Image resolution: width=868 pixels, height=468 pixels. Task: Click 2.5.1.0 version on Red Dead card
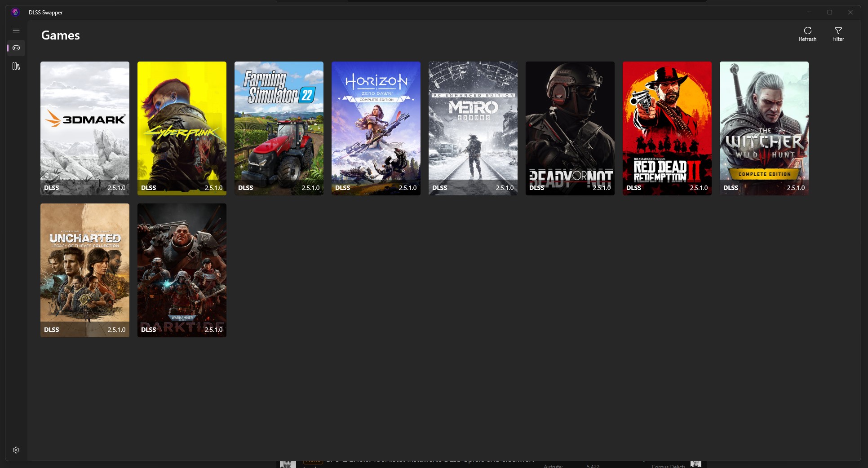(699, 188)
